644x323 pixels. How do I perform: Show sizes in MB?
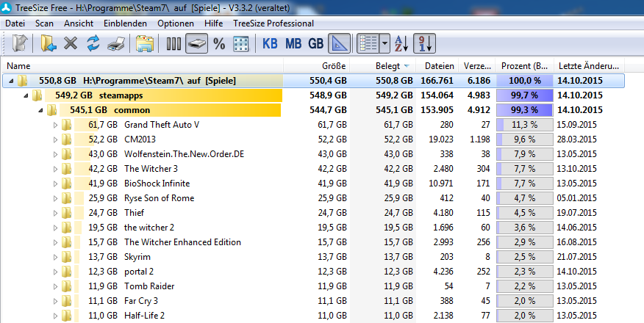click(x=293, y=43)
